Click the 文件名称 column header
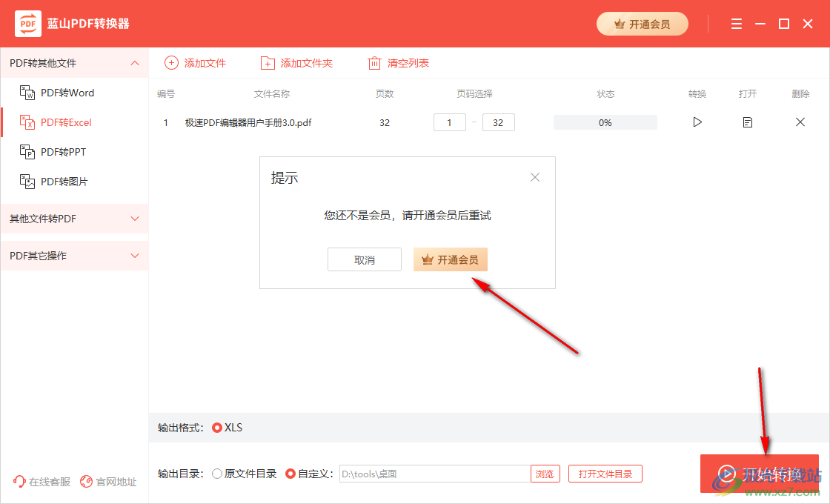The width and height of the screenshot is (830, 504). [271, 93]
